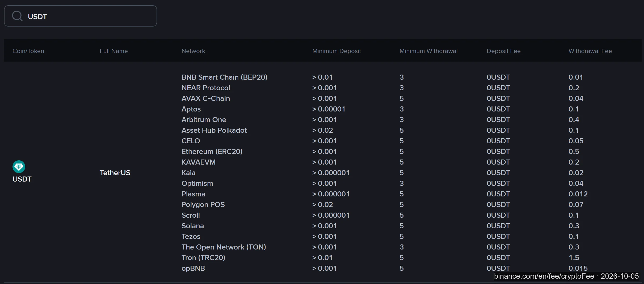Click the Kaia network row
644x284 pixels.
[188, 173]
